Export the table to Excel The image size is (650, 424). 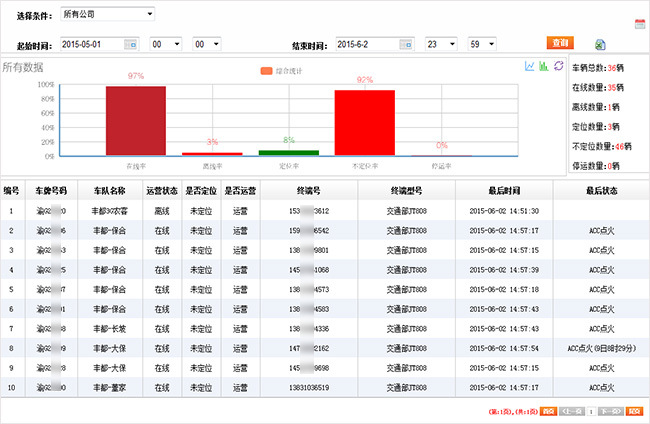point(600,44)
